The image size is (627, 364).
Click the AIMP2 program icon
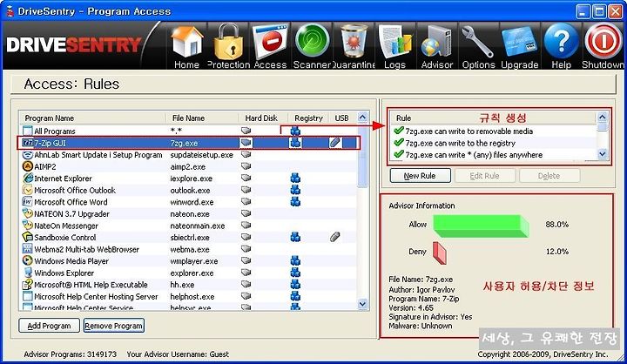click(28, 166)
